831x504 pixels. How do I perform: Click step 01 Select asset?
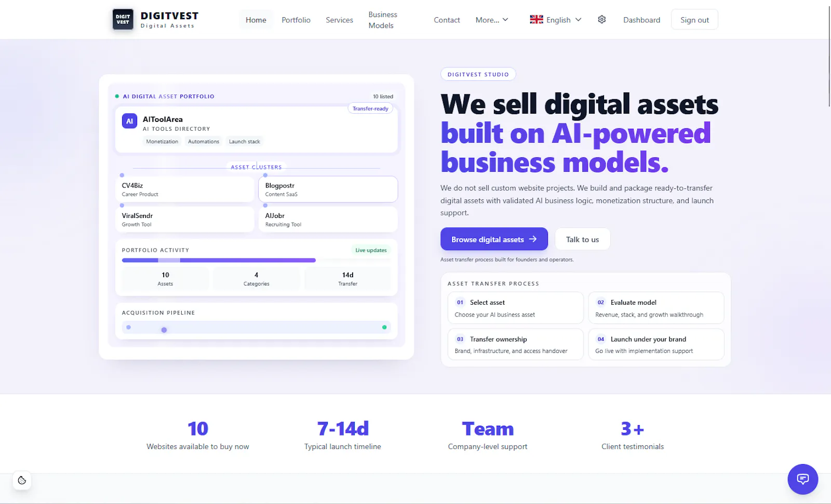516,308
